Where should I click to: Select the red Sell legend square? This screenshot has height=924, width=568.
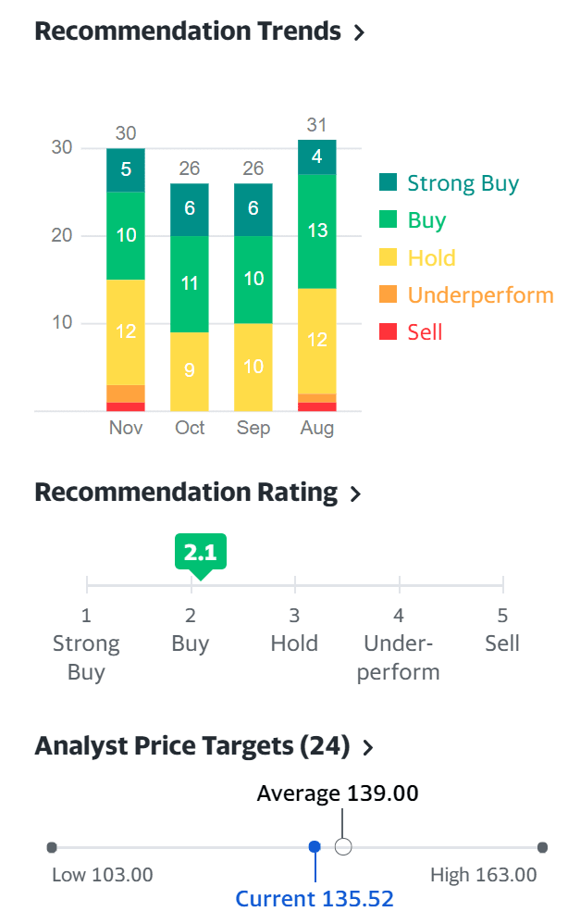(x=389, y=331)
